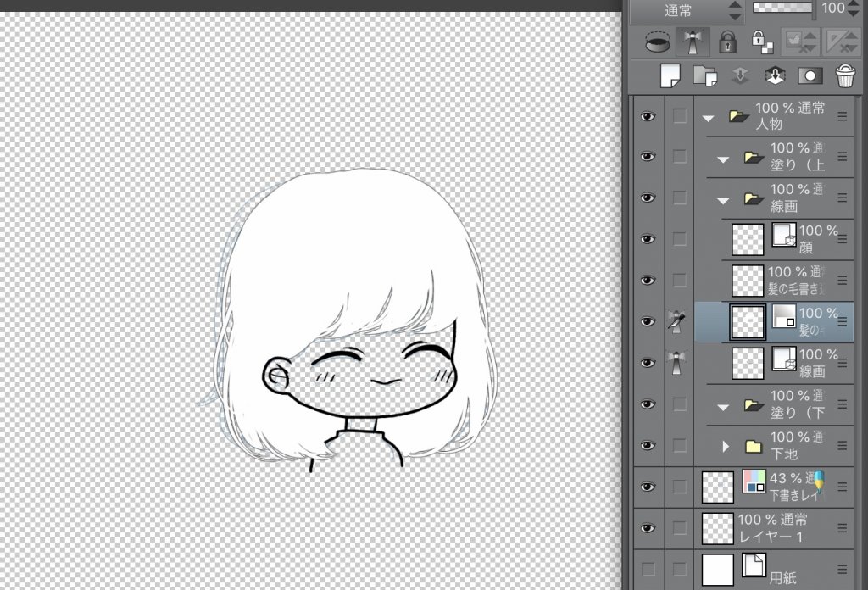Delete layer using the trash can icon
The height and width of the screenshot is (590, 868).
point(845,75)
